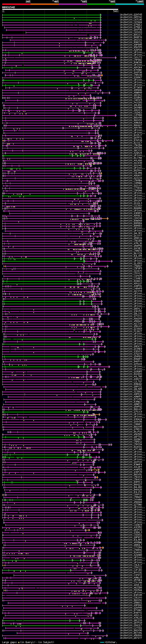Choose hit UniRef100_Q2UB42

[131, 98]
